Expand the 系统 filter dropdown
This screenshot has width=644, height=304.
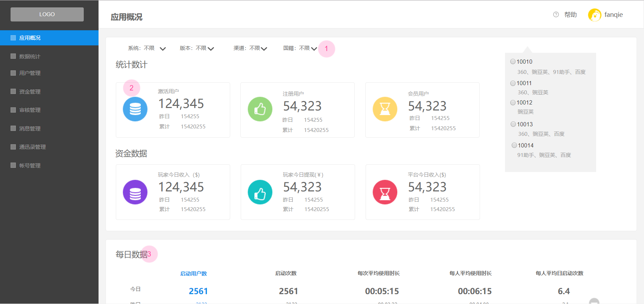[163, 49]
